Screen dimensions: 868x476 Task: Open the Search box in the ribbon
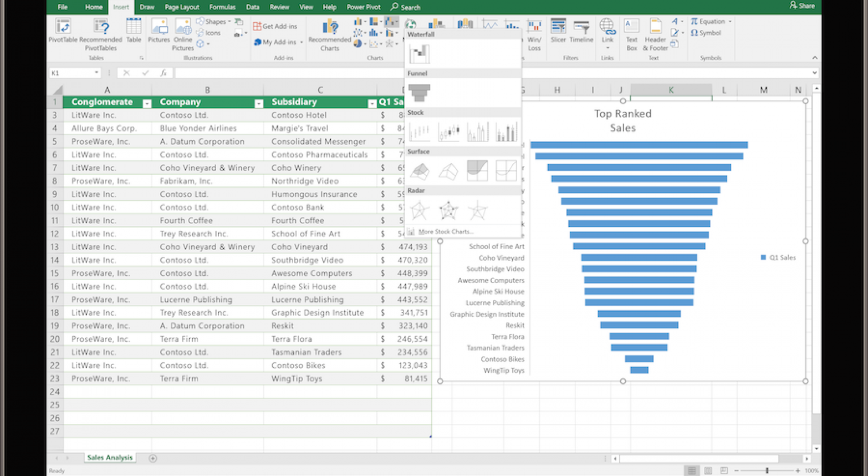[406, 7]
